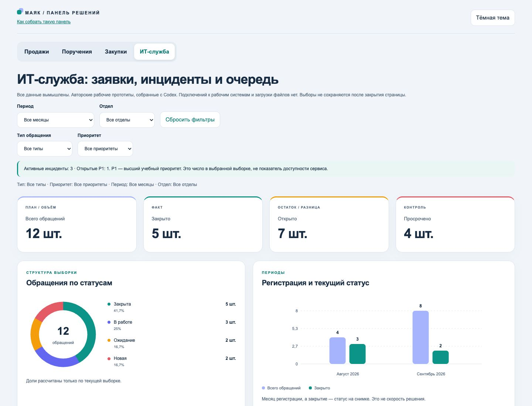The width and height of the screenshot is (532, 406).
Task: Click the Сбросить фильтры button
Action: pyautogui.click(x=190, y=120)
